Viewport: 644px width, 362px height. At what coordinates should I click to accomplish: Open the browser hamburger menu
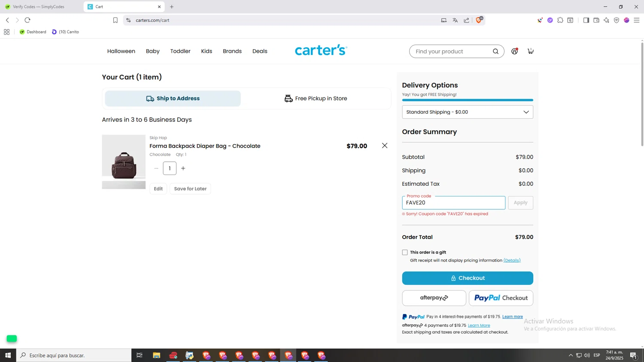(x=637, y=20)
